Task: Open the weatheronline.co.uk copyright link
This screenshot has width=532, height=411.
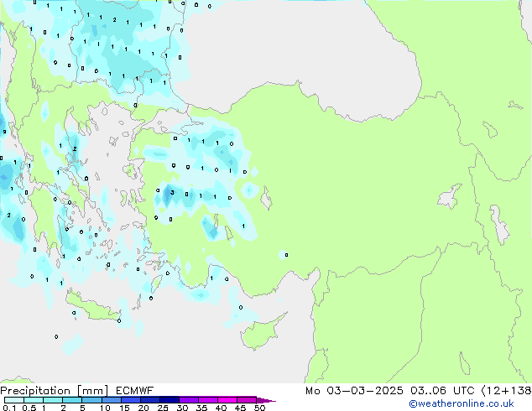Action: point(462,403)
